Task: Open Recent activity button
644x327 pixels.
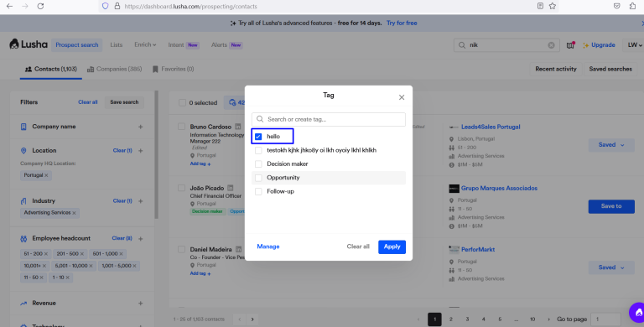Action: tap(556, 69)
